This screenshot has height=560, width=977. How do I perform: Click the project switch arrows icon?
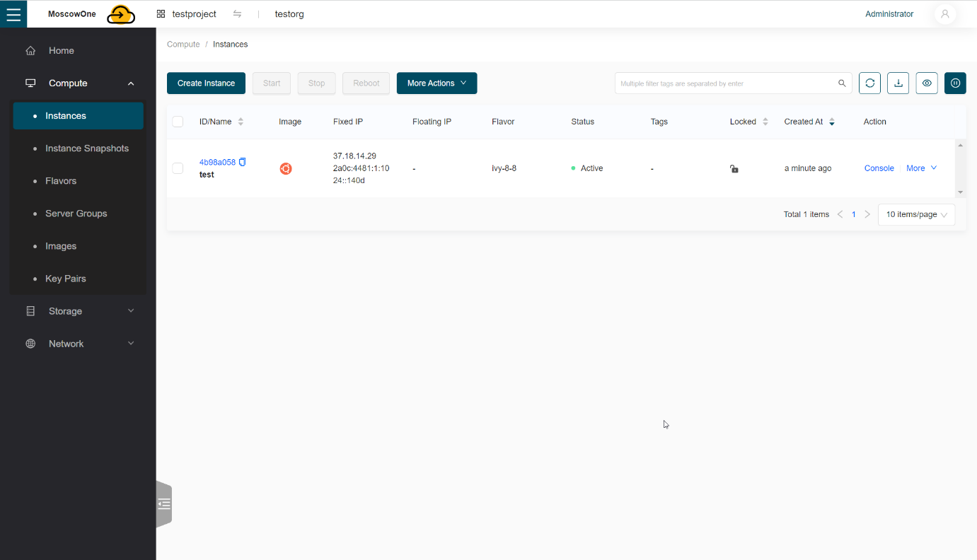237,14
